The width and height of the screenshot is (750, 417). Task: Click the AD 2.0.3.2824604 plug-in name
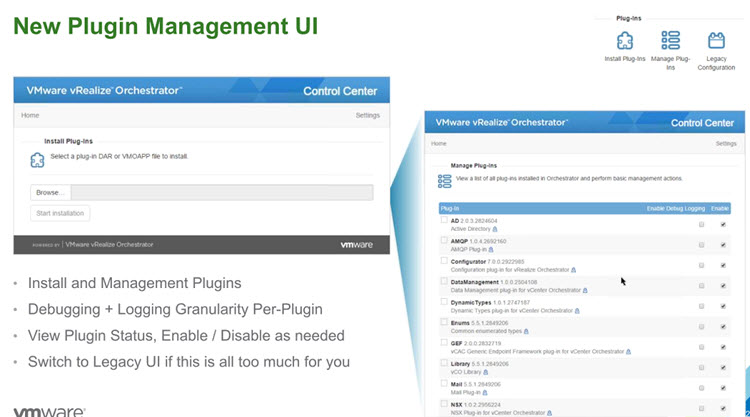pyautogui.click(x=474, y=221)
